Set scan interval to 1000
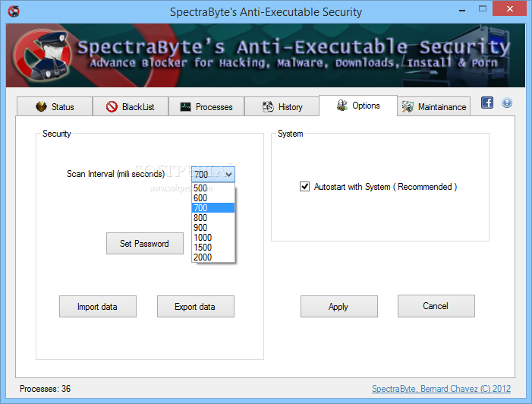This screenshot has width=532, height=404. click(x=213, y=237)
